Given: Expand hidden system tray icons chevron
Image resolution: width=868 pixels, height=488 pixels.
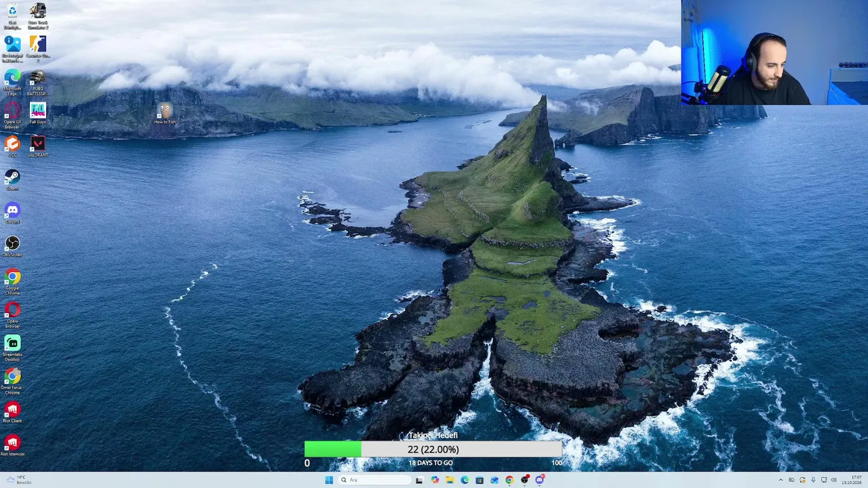Looking at the screenshot, I should (x=781, y=480).
